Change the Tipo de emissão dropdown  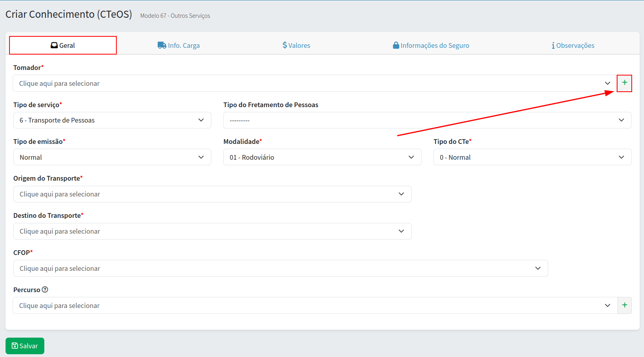coord(112,157)
